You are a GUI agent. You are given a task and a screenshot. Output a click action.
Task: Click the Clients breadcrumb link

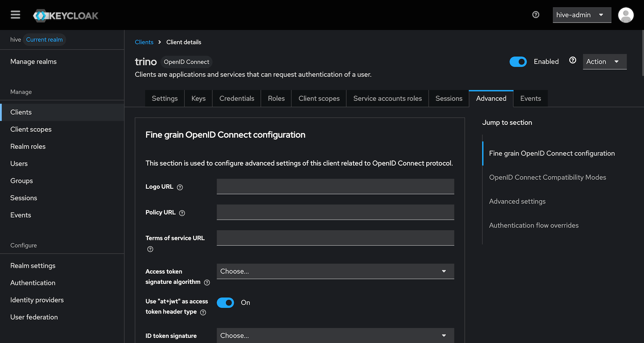144,42
